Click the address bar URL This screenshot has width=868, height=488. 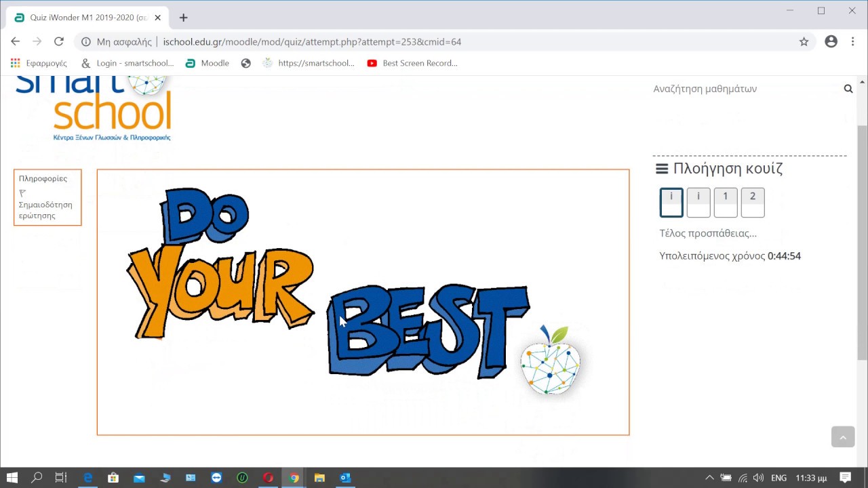[x=312, y=42]
